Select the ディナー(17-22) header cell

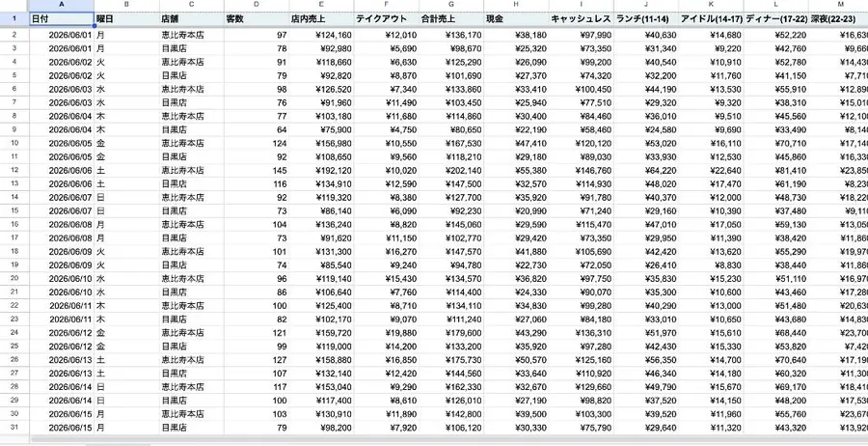[x=776, y=19]
